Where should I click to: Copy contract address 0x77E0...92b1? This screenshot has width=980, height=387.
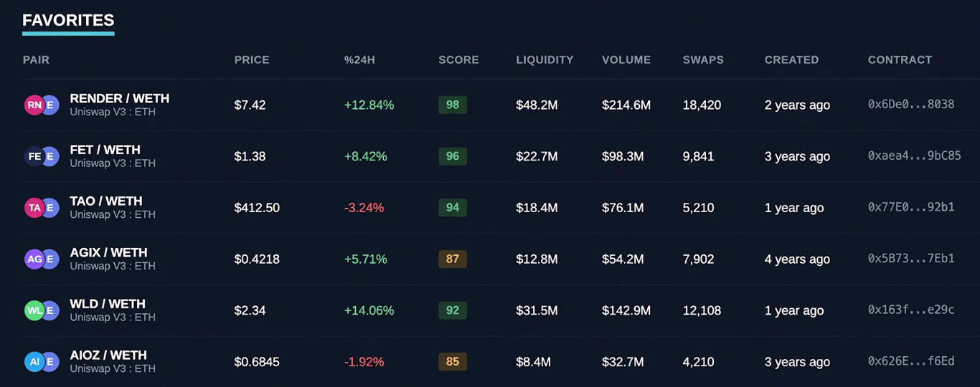pos(911,208)
